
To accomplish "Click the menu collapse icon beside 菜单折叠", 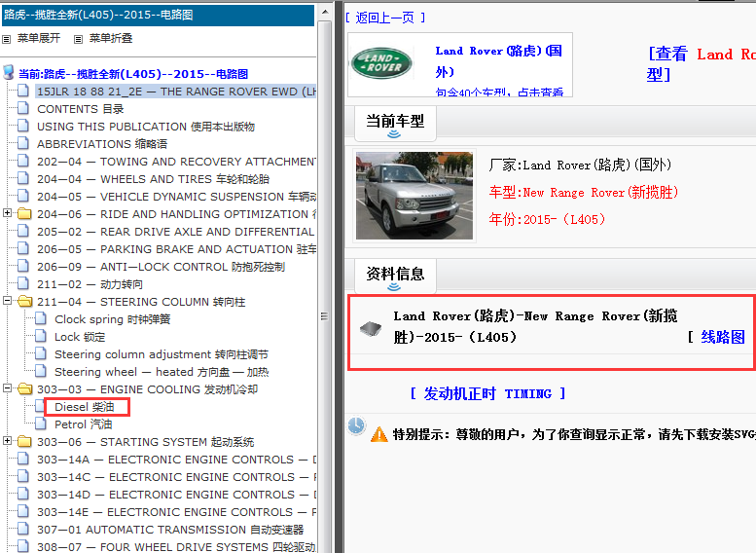I will pos(78,39).
